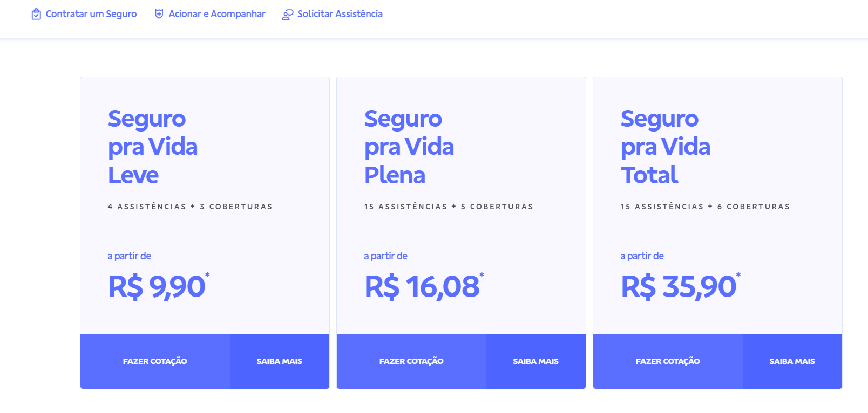This screenshot has width=868, height=413.
Task: Click the clipboard icon beside Contratar um Seguro
Action: 36,14
